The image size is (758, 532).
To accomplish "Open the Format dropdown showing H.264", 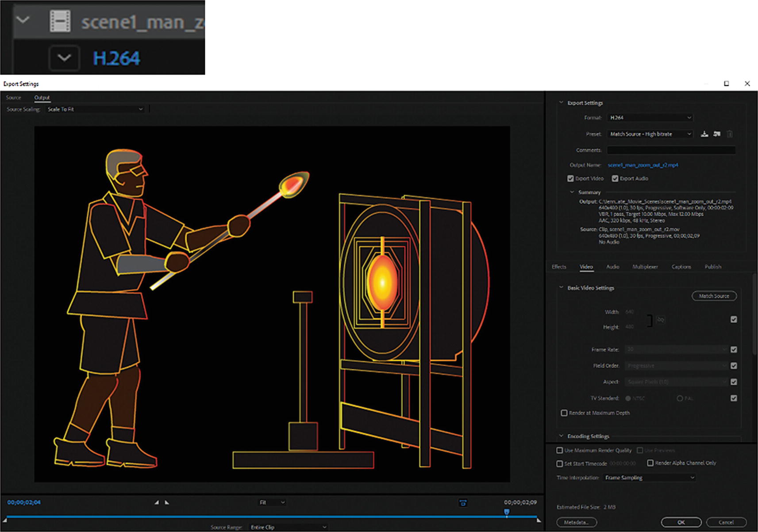I will click(650, 118).
